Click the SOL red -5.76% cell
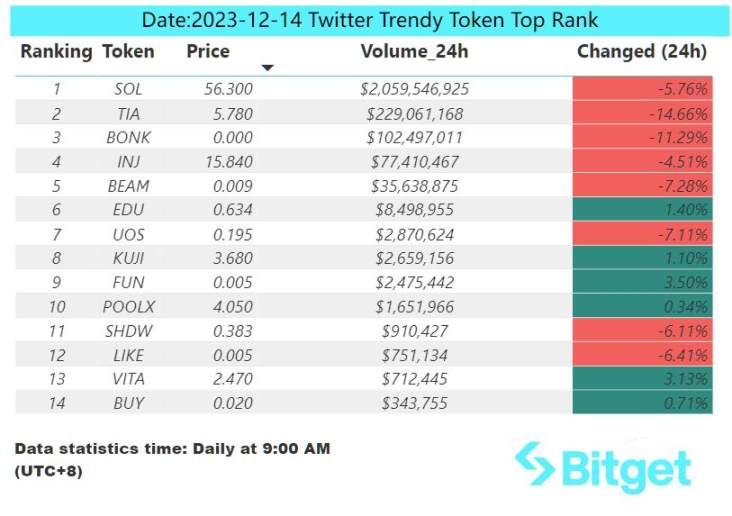This screenshot has height=516, width=732. [x=642, y=88]
